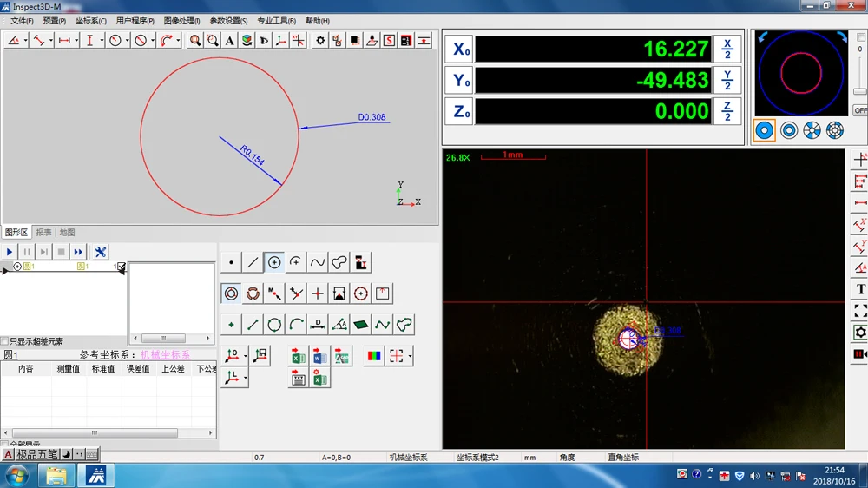The height and width of the screenshot is (488, 868).
Task: Select the eight-segment ring light mode
Action: [835, 131]
